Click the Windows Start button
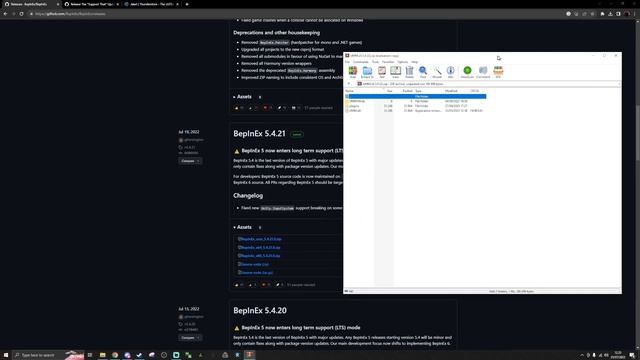The width and height of the screenshot is (640, 360). [x=6, y=355]
